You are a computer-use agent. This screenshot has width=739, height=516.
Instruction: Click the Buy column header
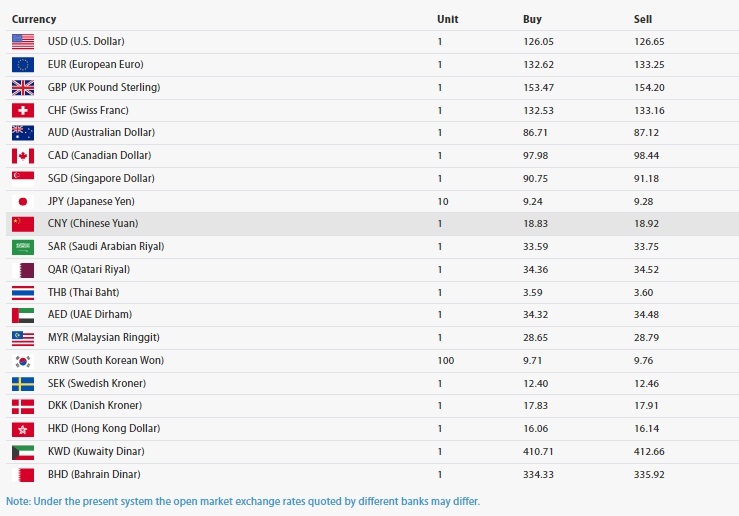(532, 19)
